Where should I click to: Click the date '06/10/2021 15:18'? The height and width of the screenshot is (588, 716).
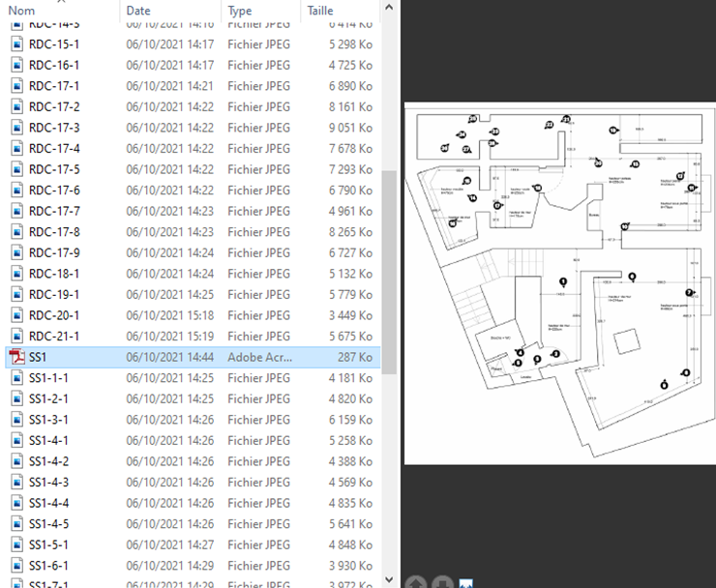pos(170,315)
